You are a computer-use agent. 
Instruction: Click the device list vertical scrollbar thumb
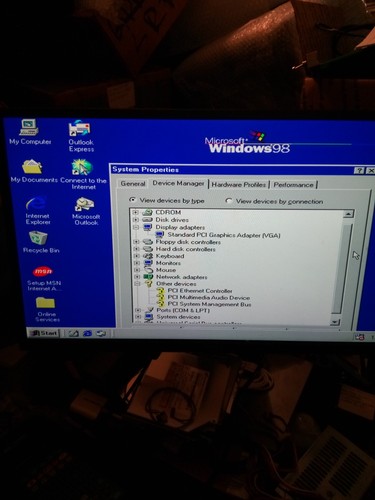(343, 268)
